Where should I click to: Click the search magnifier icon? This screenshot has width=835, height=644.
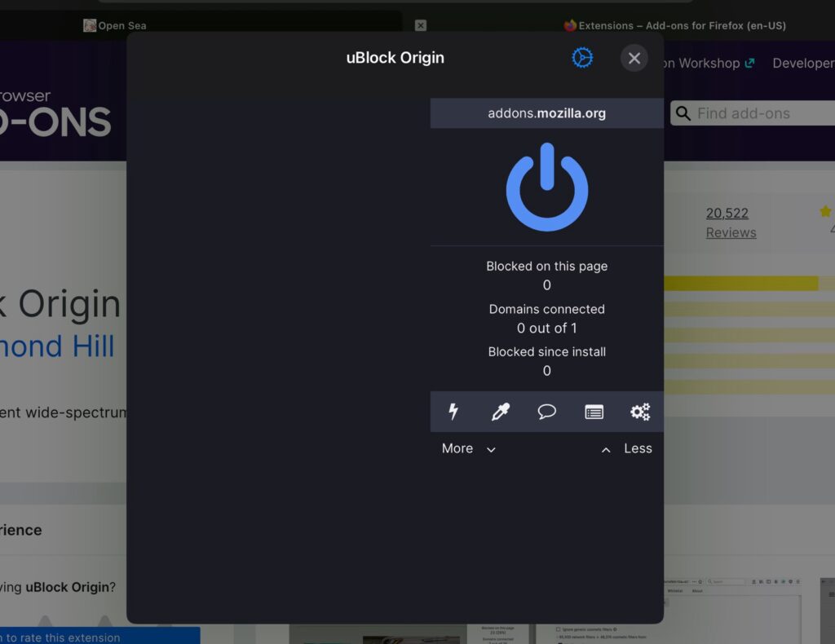tap(683, 113)
